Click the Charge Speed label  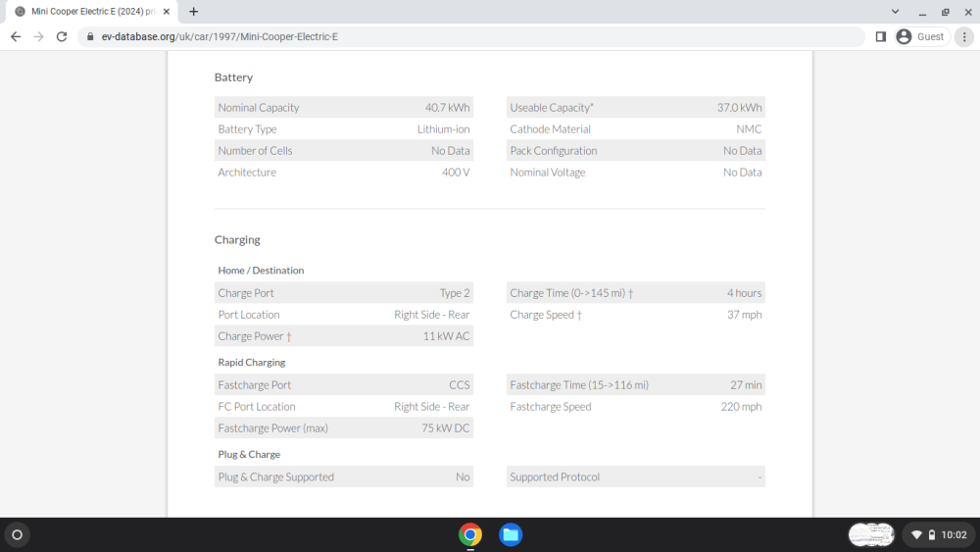[546, 315]
